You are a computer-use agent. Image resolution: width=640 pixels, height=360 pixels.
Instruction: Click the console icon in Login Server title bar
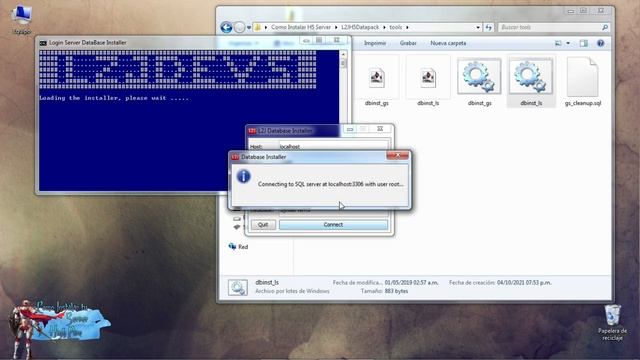43,42
